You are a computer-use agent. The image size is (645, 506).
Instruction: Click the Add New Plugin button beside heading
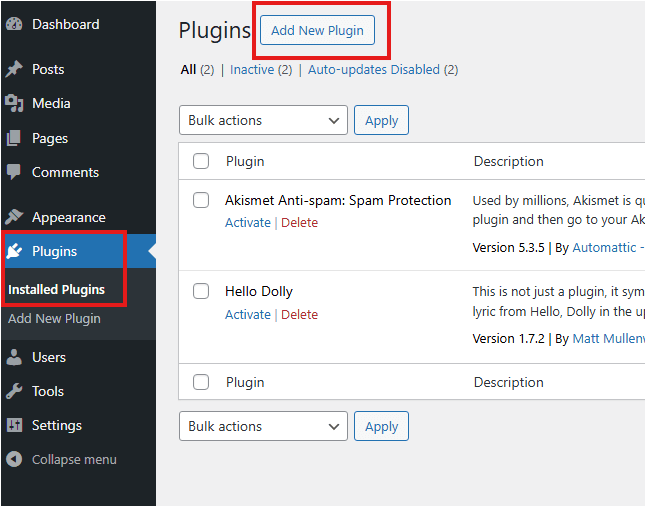(x=317, y=30)
